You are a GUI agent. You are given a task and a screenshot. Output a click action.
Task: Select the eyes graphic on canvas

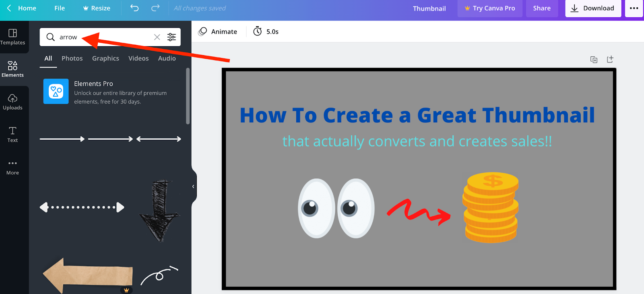click(336, 208)
